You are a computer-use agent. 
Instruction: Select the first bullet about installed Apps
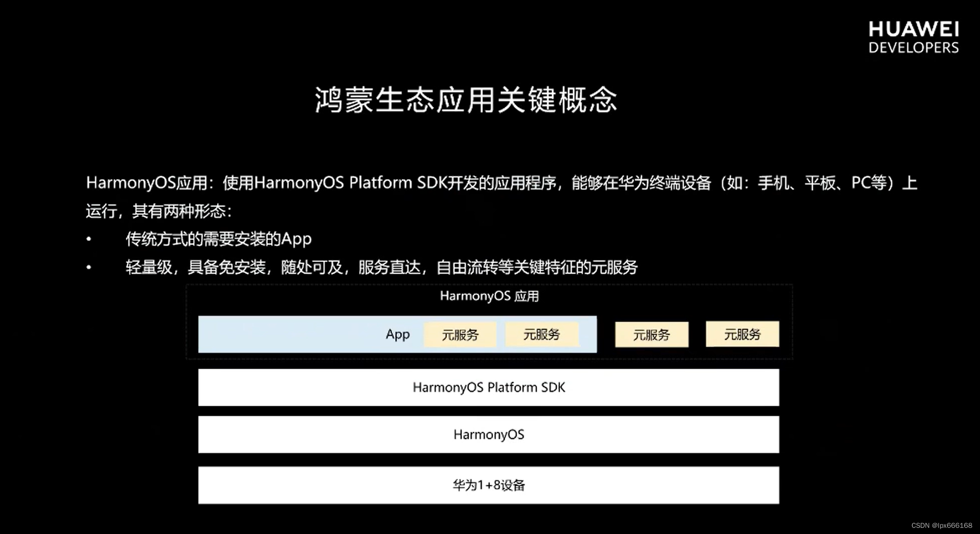217,239
